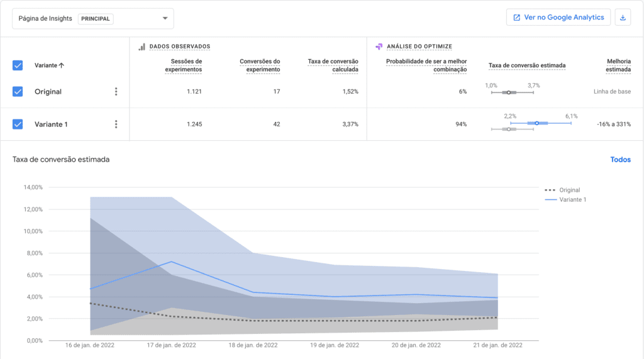The image size is (644, 359).
Task: Click the DADOS OBSERVADOS heading
Action: point(180,47)
